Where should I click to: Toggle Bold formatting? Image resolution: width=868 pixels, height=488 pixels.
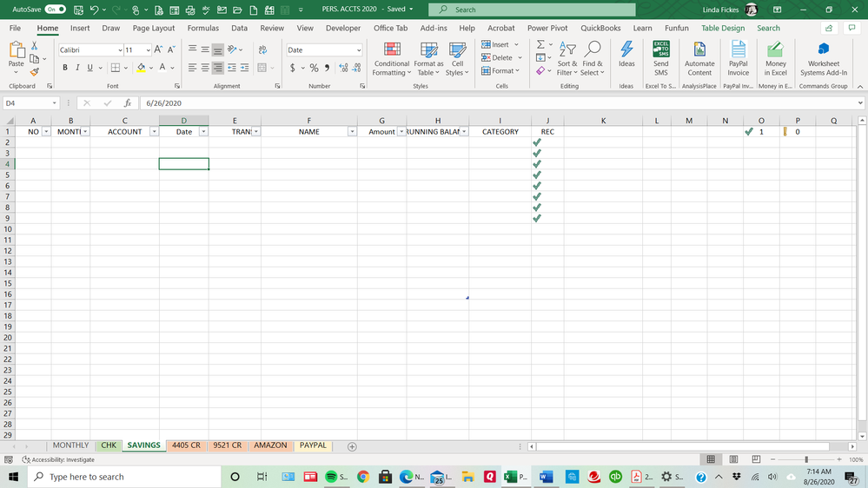(x=65, y=68)
